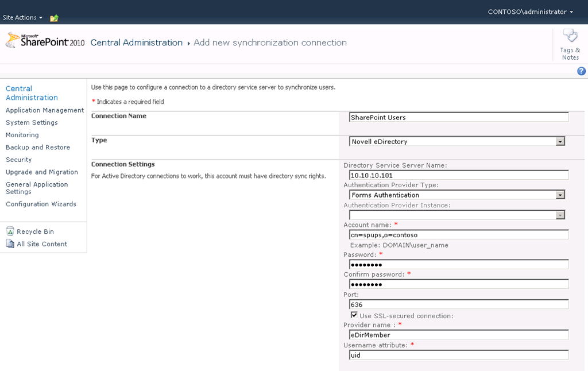Go to System Settings

click(32, 123)
